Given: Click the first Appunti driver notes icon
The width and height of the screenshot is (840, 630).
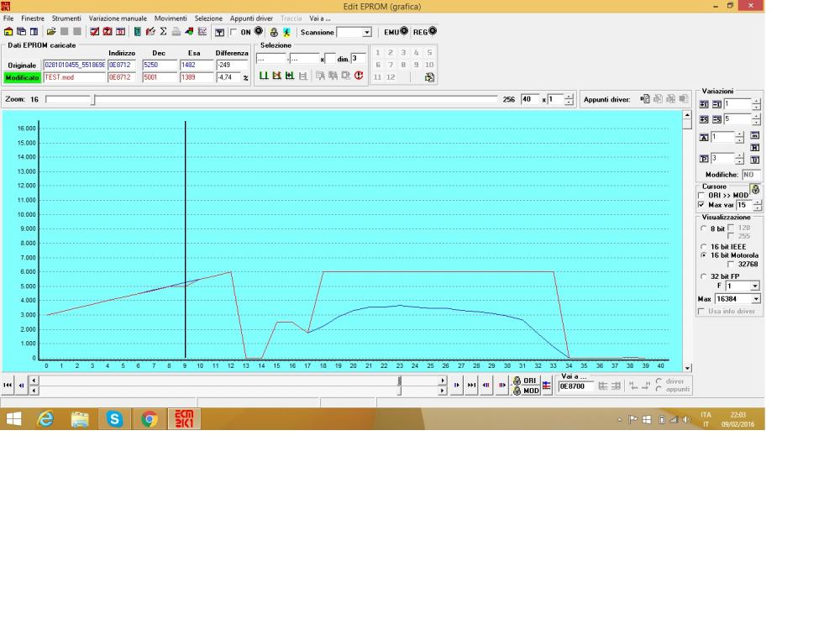Looking at the screenshot, I should click(644, 99).
